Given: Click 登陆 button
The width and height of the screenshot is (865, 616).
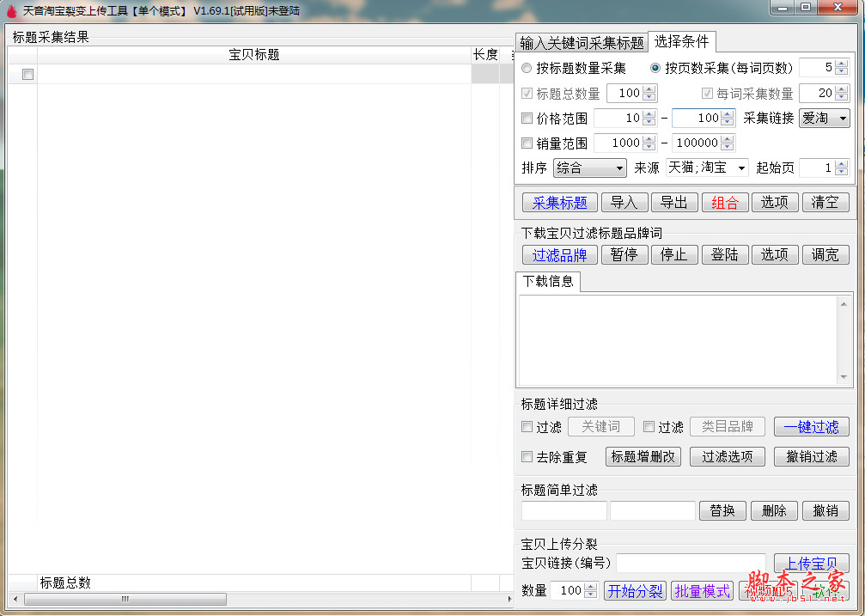Looking at the screenshot, I should [x=724, y=255].
